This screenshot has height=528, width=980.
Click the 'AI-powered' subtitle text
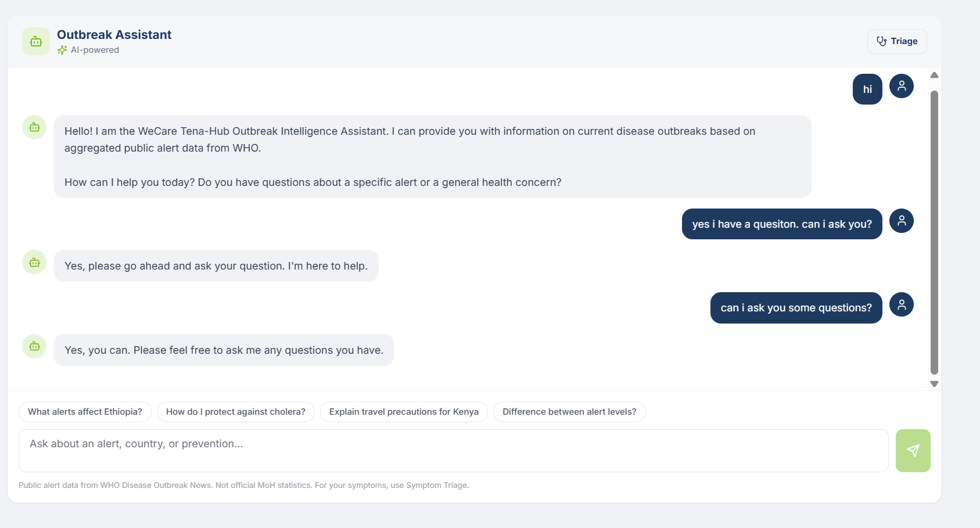point(95,50)
